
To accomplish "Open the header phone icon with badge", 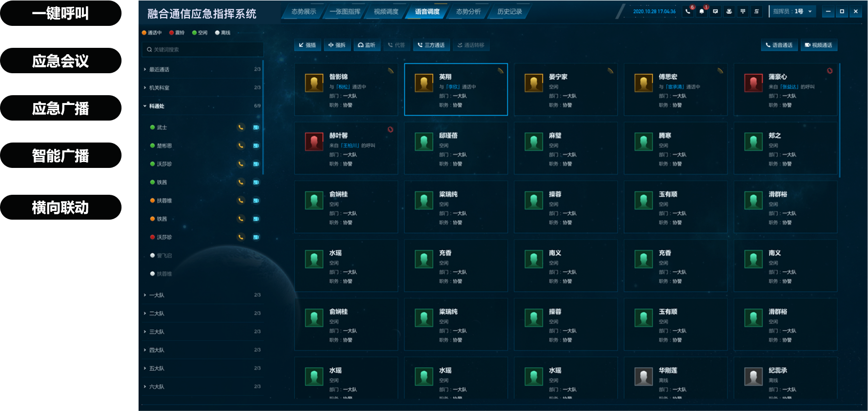I will 688,11.
